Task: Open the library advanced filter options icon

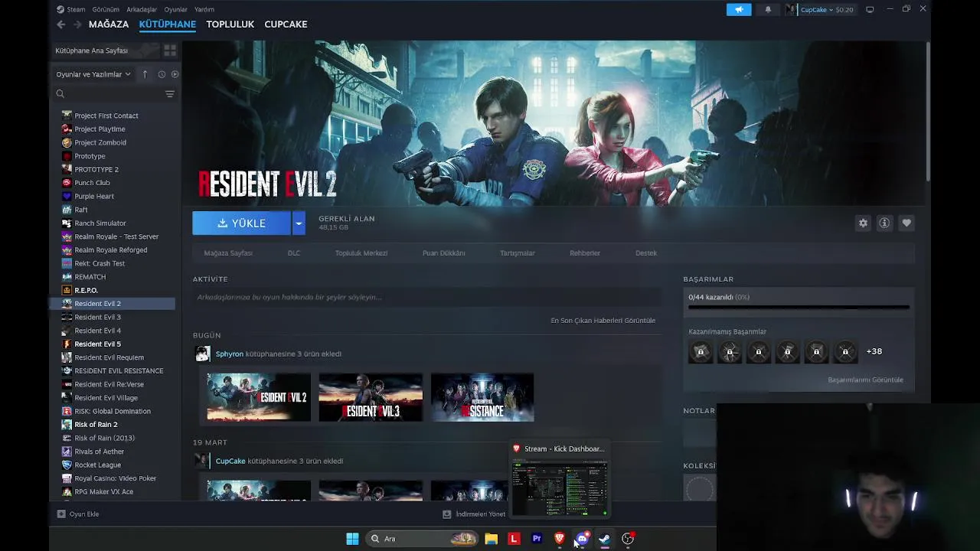Action: 170,93
